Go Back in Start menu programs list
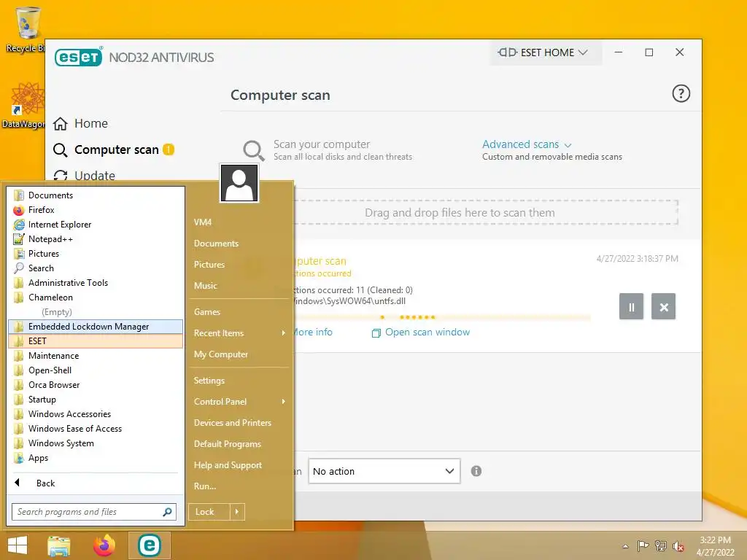 [96, 483]
